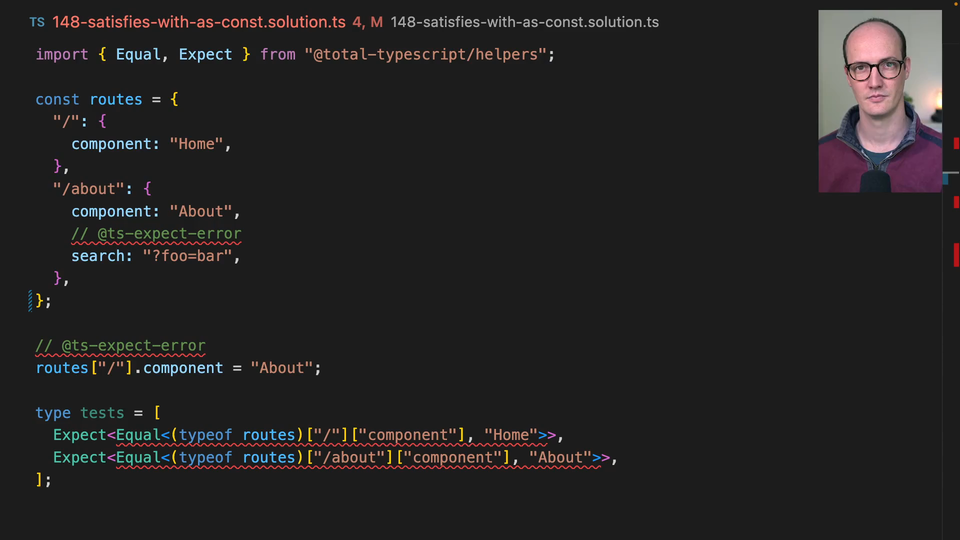Click the ts-expect-error comment above routes assignment
The image size is (960, 540).
coord(120,346)
